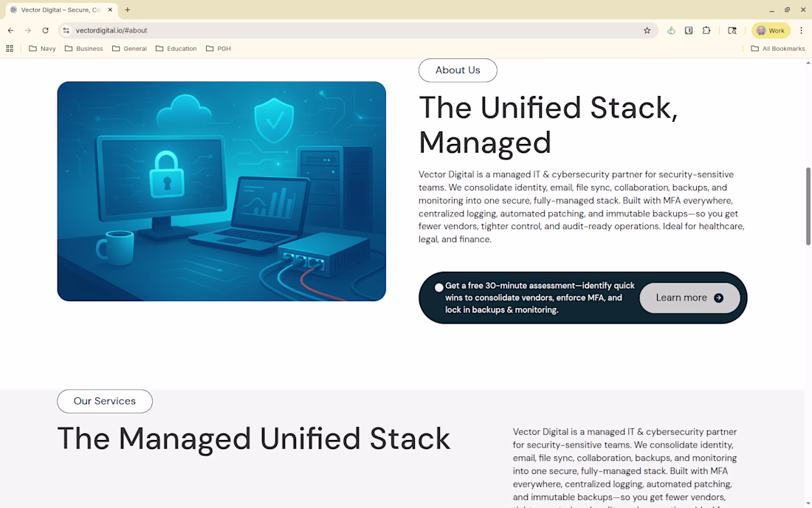Viewport: 812px width, 508px height.
Task: Click 'The Managed Unified Stack' heading
Action: tap(254, 439)
